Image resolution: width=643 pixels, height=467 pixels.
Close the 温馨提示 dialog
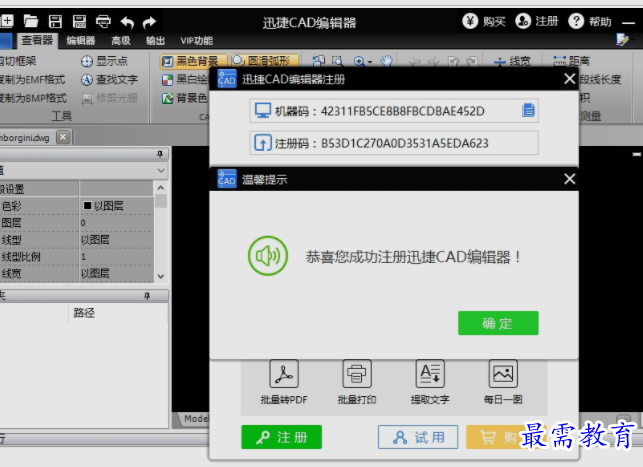point(570,179)
